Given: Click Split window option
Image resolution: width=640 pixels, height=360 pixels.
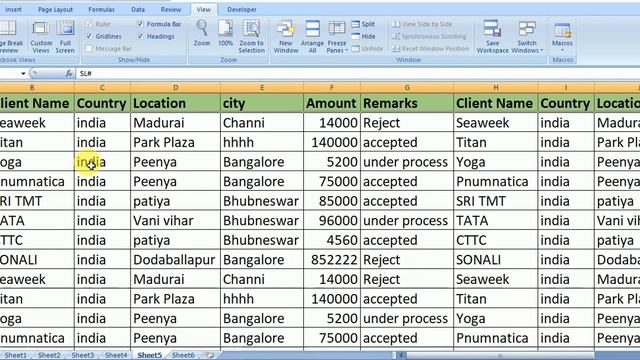Looking at the screenshot, I should 363,24.
